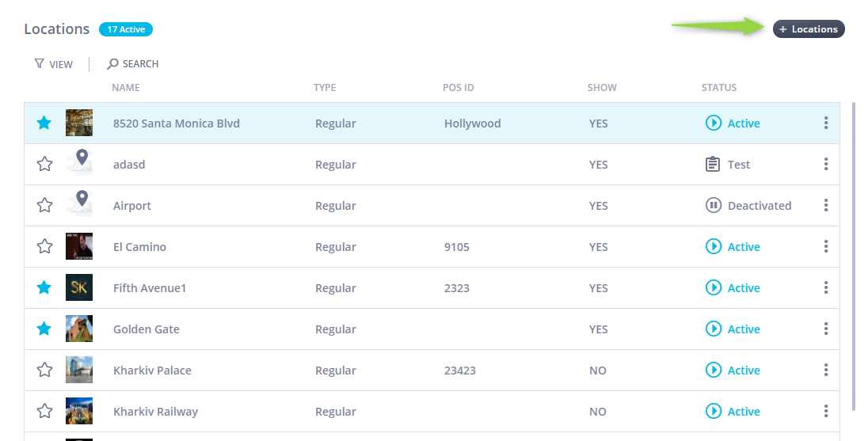
Task: Favorite the adasd location star
Action: click(x=44, y=164)
